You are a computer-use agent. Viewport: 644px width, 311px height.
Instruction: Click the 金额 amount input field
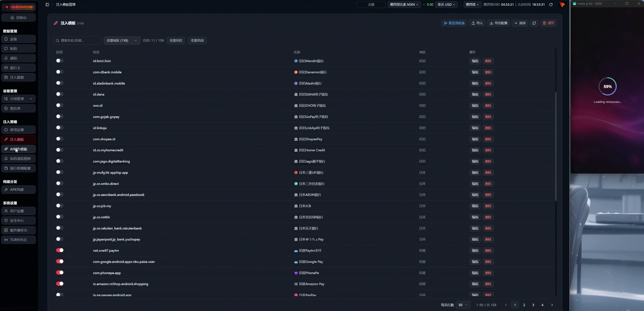point(371,4)
